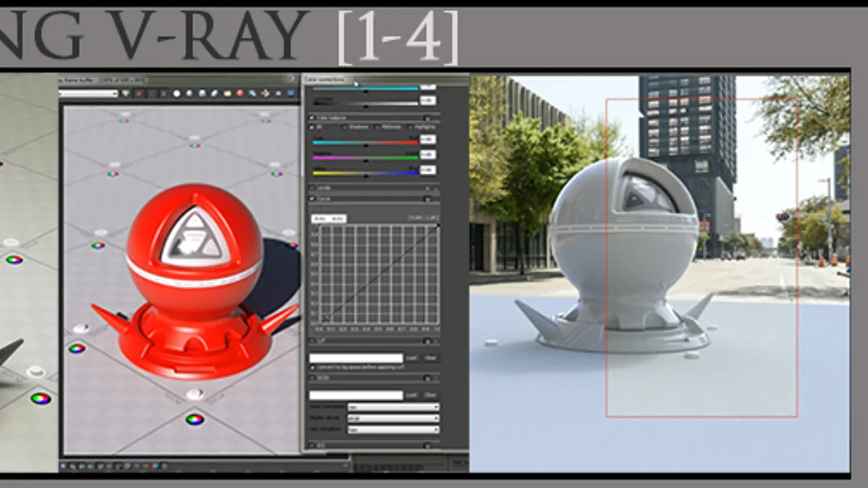The width and height of the screenshot is (868, 488).
Task: Toggle Convert to log space checkbox
Action: [x=312, y=367]
